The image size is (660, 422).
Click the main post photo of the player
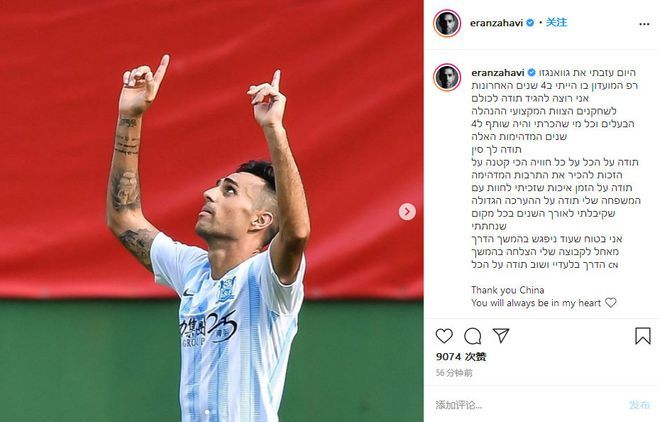[x=212, y=211]
